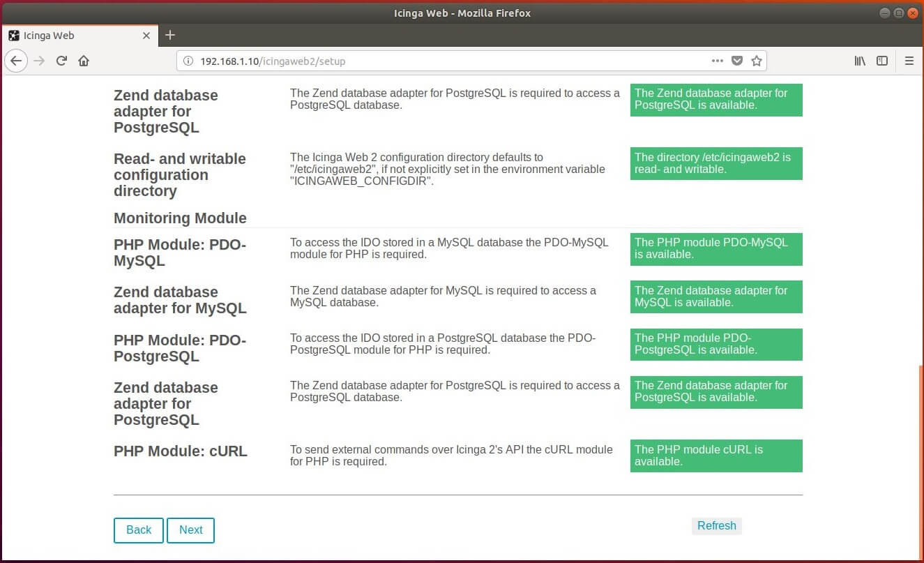Open the Library icon in toolbar
This screenshot has height=563, width=924.
tap(860, 61)
